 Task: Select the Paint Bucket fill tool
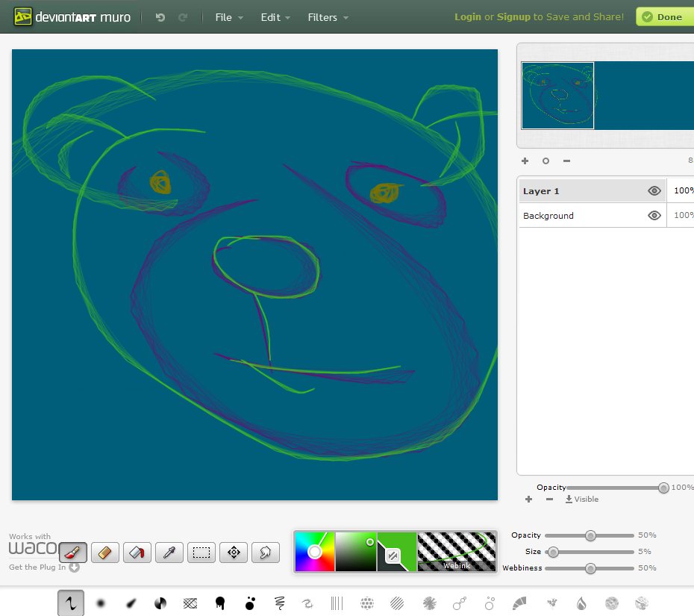coord(137,553)
